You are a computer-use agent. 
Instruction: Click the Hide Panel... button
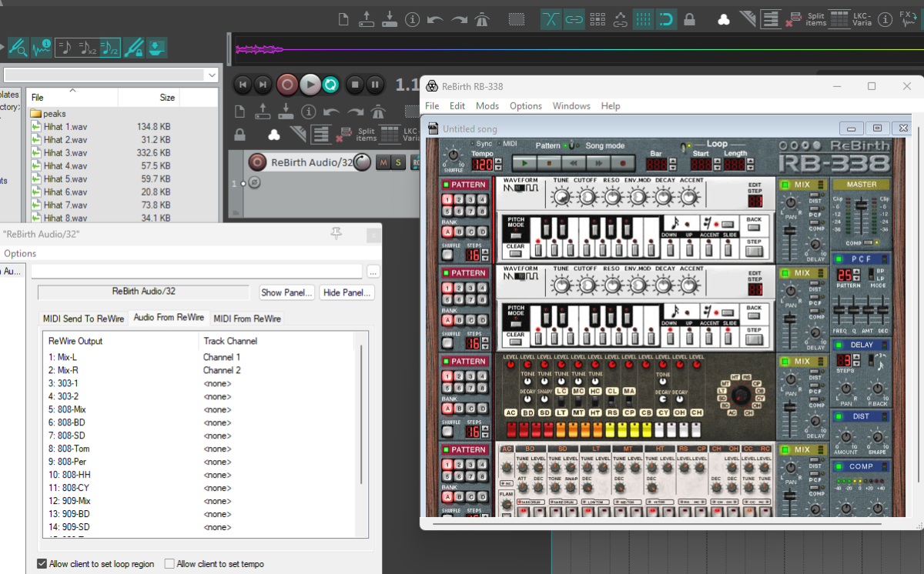pyautogui.click(x=348, y=292)
